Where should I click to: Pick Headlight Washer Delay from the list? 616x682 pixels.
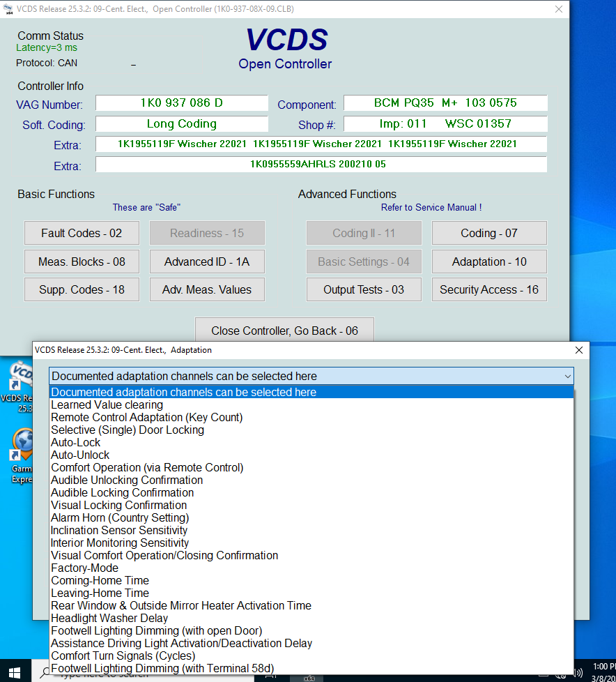(109, 619)
